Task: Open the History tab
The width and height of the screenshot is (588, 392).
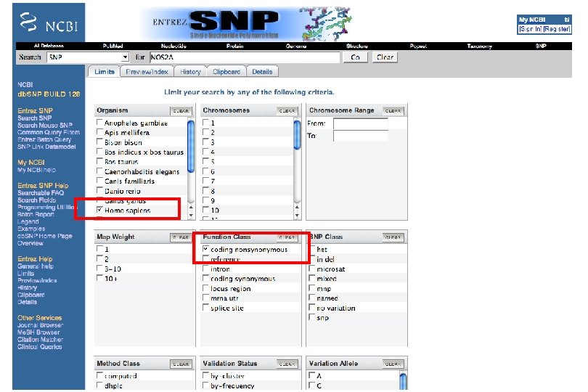Action: [190, 72]
